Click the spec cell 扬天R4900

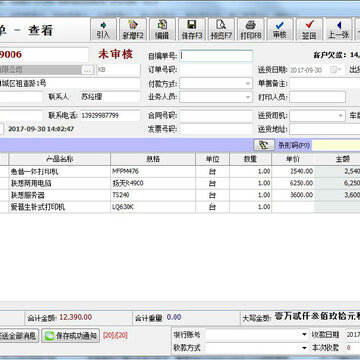tap(153, 183)
